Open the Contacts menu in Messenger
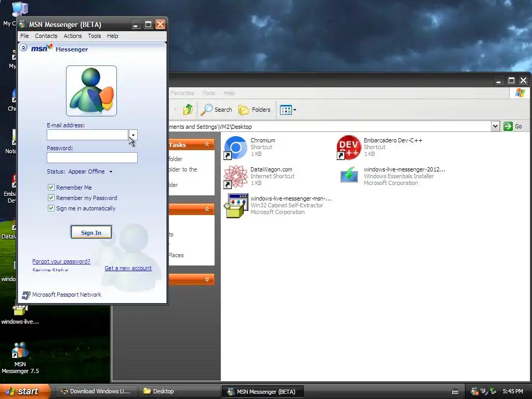 [46, 36]
